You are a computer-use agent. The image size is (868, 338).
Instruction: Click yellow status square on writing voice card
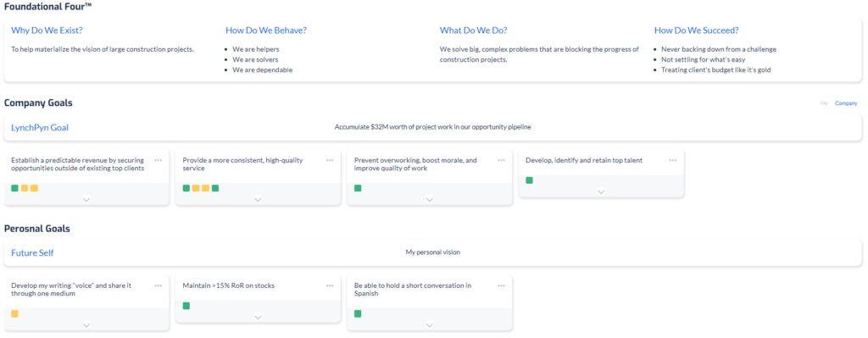(x=15, y=313)
